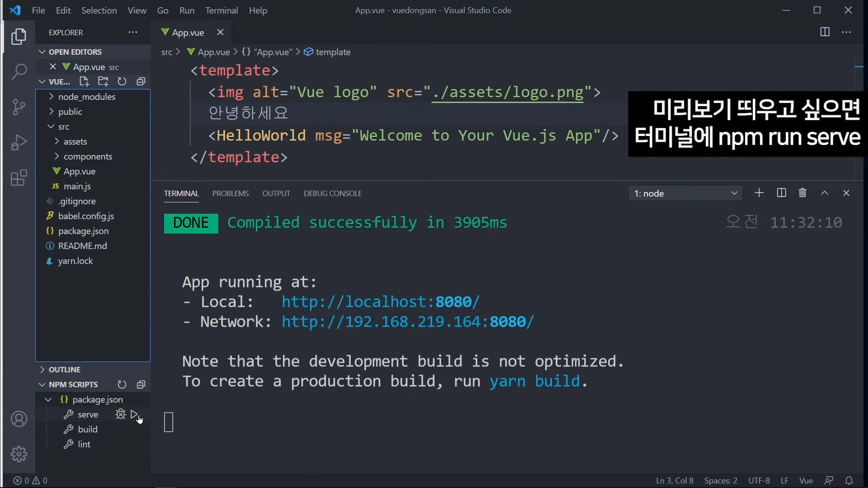Refresh the explorer file tree
Image resolution: width=868 pixels, height=488 pixels.
click(x=122, y=81)
